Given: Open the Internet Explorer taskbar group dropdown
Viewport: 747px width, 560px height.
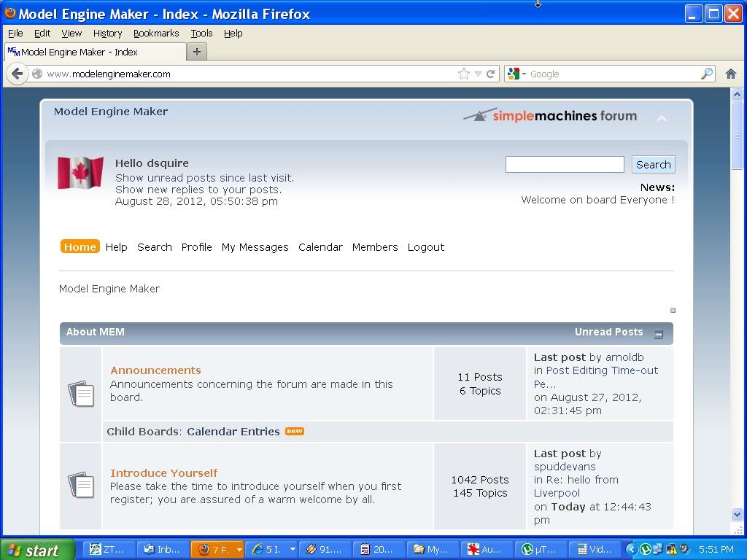Looking at the screenshot, I should (293, 550).
